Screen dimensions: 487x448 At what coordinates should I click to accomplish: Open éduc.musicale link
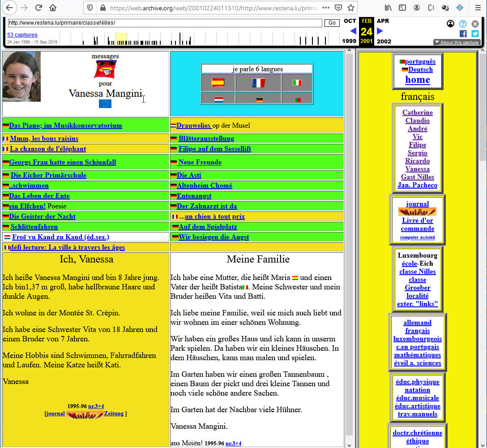click(x=418, y=398)
